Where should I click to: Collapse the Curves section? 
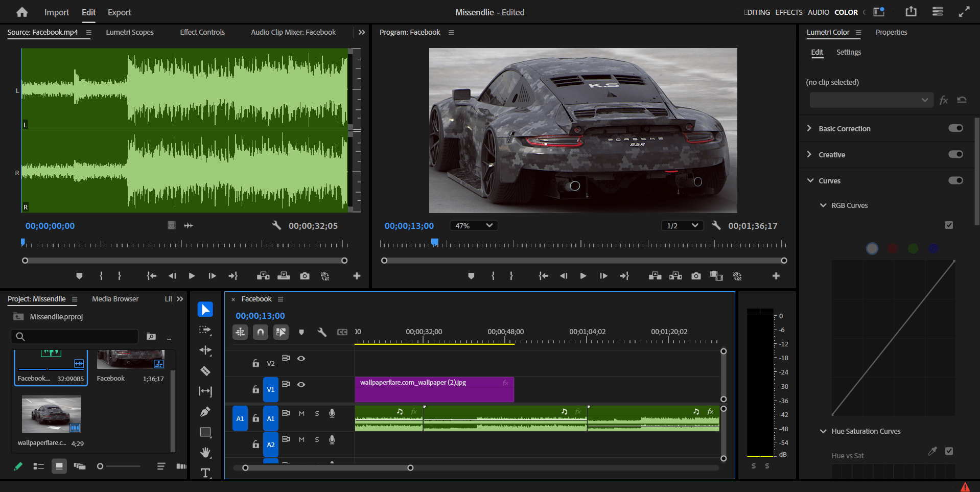click(810, 181)
